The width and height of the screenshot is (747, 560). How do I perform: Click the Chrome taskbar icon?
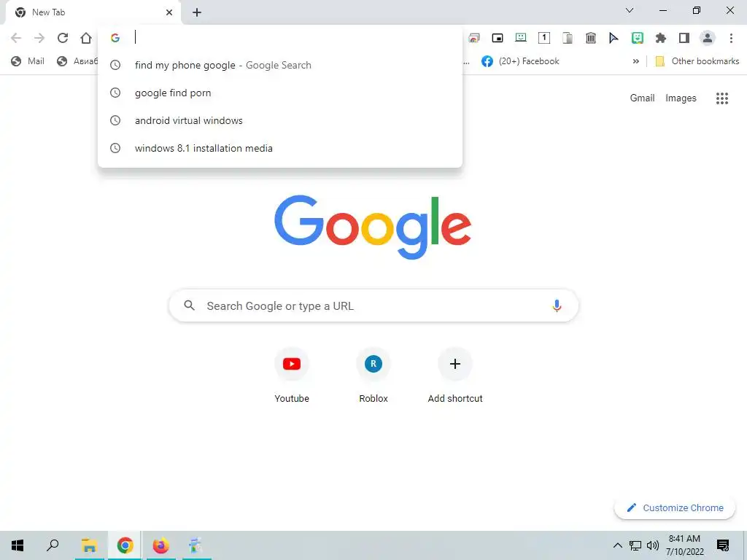coord(125,545)
